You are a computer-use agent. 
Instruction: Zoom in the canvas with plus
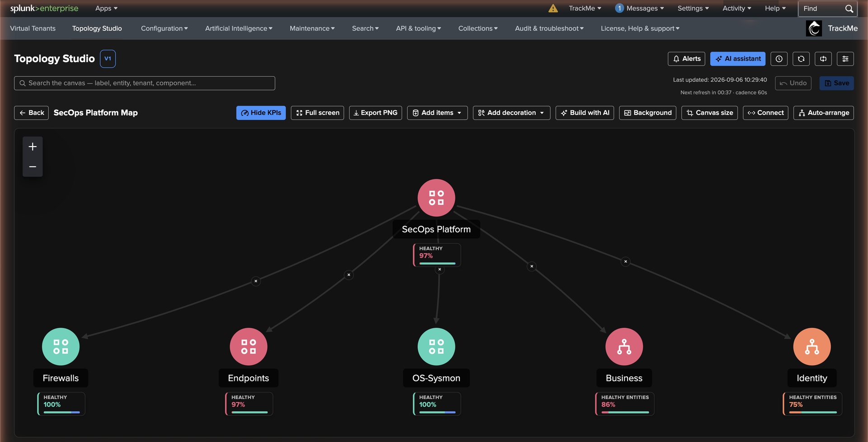click(33, 147)
